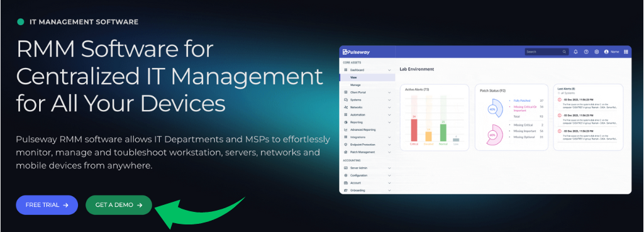This screenshot has width=644, height=232.
Task: Open the apps grid icon
Action: (626, 52)
